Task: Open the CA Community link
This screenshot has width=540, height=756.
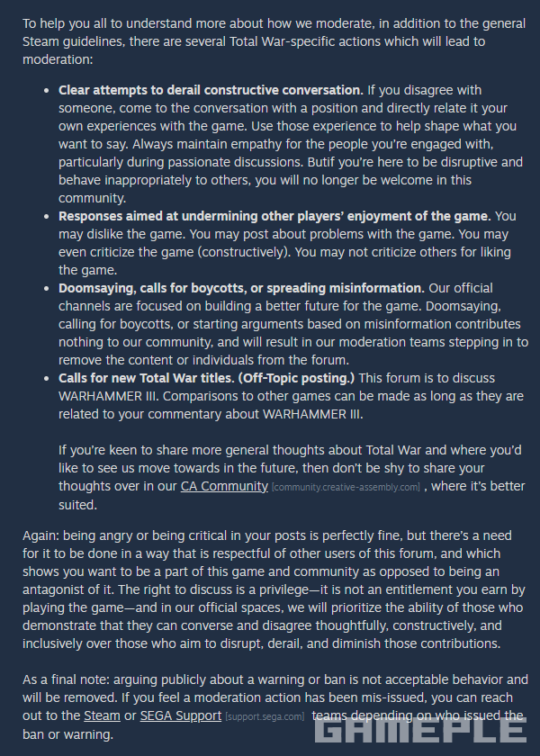Action: tap(224, 485)
